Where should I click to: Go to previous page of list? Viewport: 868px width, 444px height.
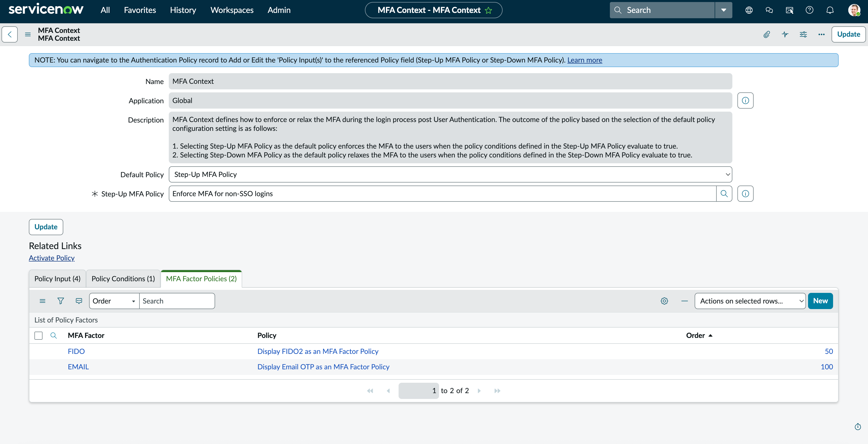pyautogui.click(x=388, y=391)
